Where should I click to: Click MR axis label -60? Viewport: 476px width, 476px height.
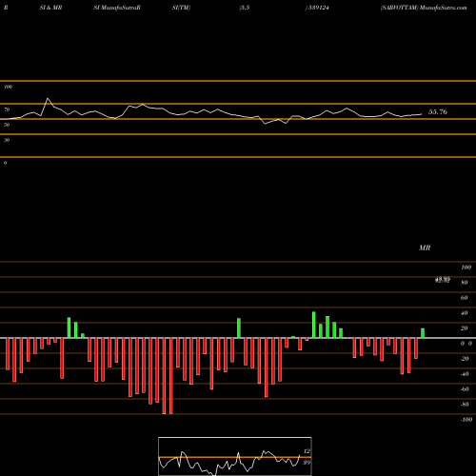tap(465, 389)
